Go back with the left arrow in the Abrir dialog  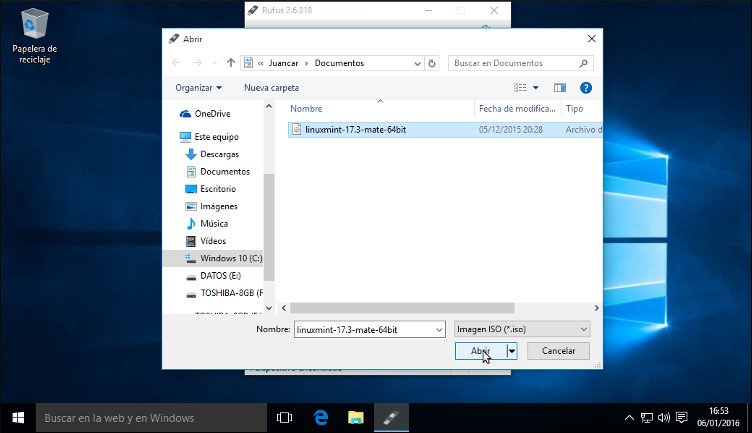click(176, 63)
